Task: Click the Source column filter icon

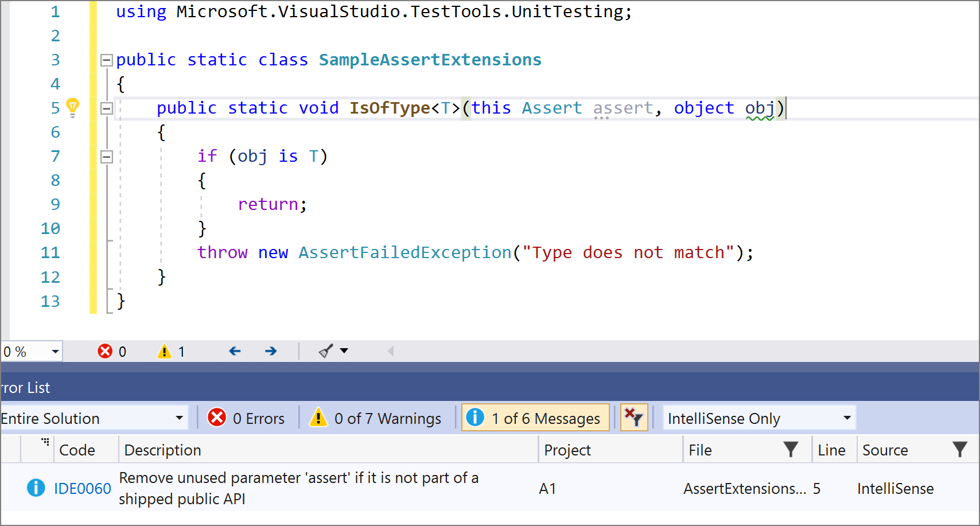Action: pos(960,450)
